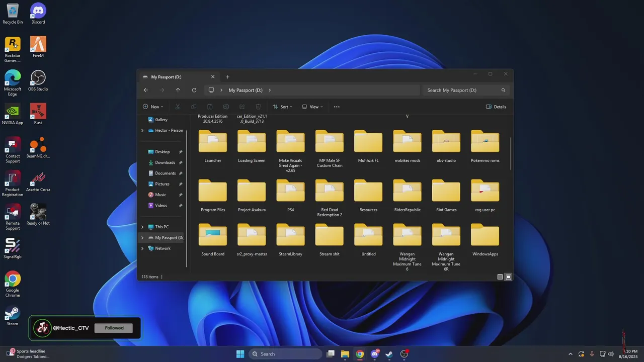Screen dimensions: 644x362
Task: Refresh the My Passport folder view
Action: pos(194,90)
